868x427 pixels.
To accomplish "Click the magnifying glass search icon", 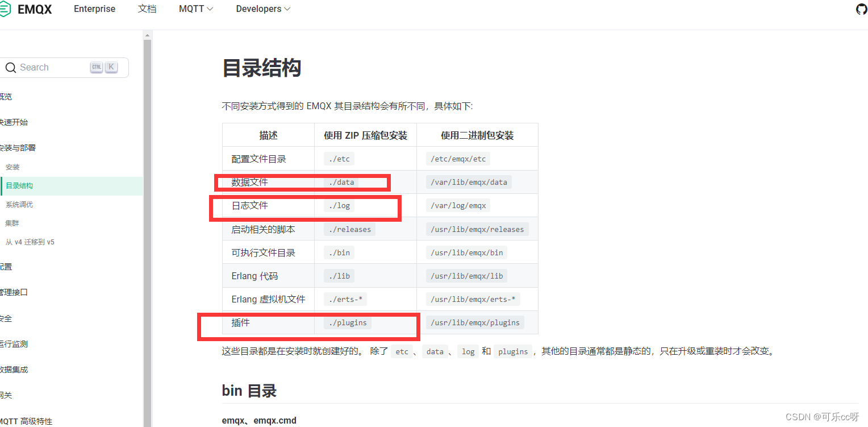I will coord(10,67).
